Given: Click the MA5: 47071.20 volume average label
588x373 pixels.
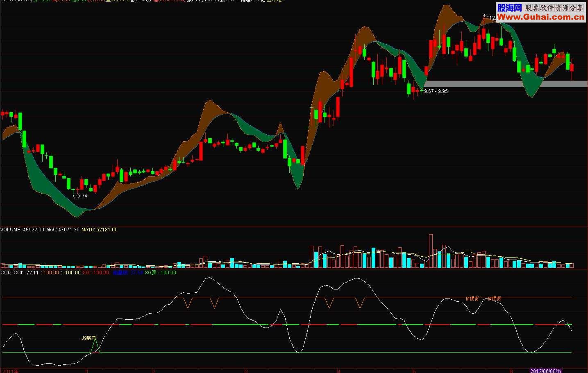Looking at the screenshot, I should 63,230.
